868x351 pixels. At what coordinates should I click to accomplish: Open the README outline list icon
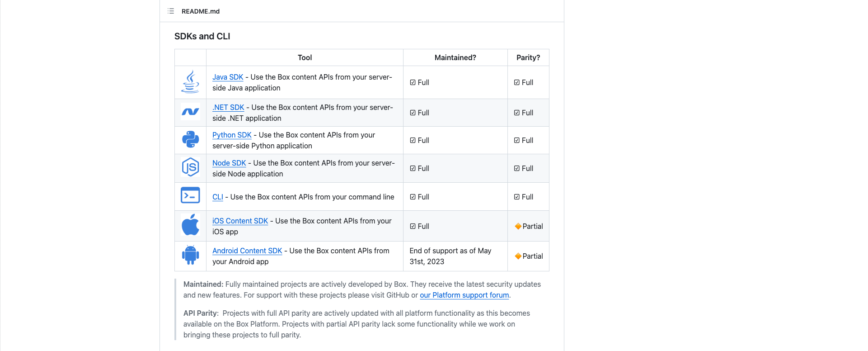171,11
